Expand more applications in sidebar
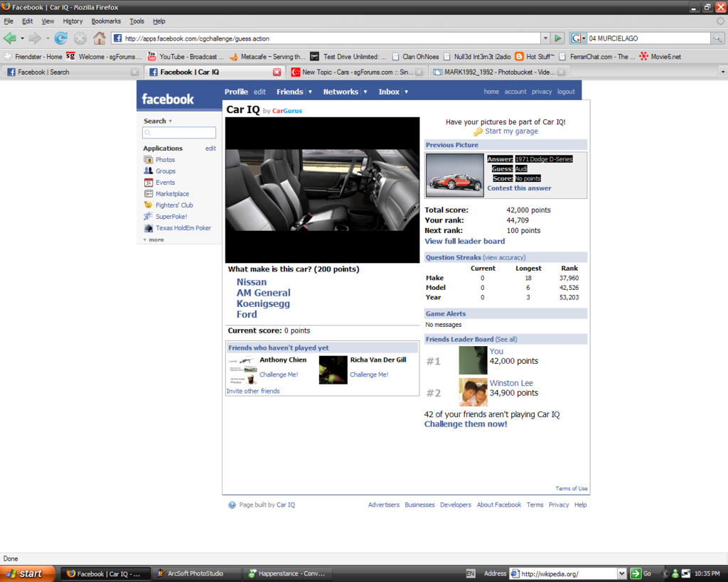This screenshot has height=582, width=728. point(154,240)
